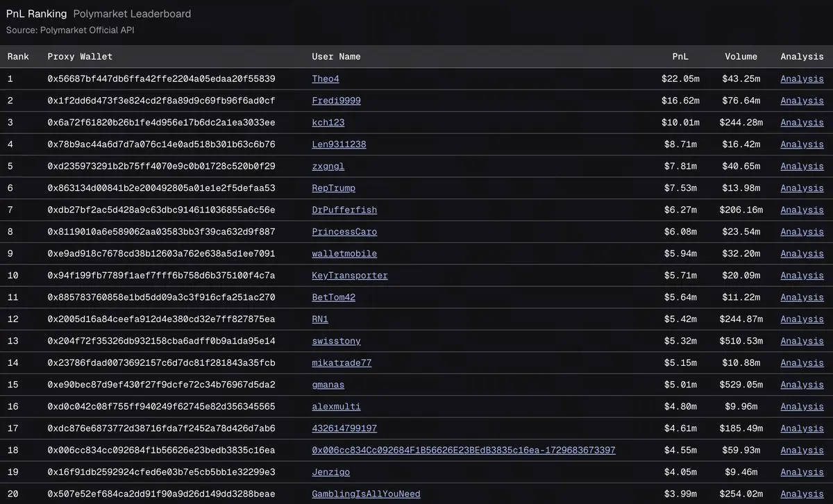Open the RepTrump user link
The height and width of the screenshot is (504, 833).
tap(333, 188)
